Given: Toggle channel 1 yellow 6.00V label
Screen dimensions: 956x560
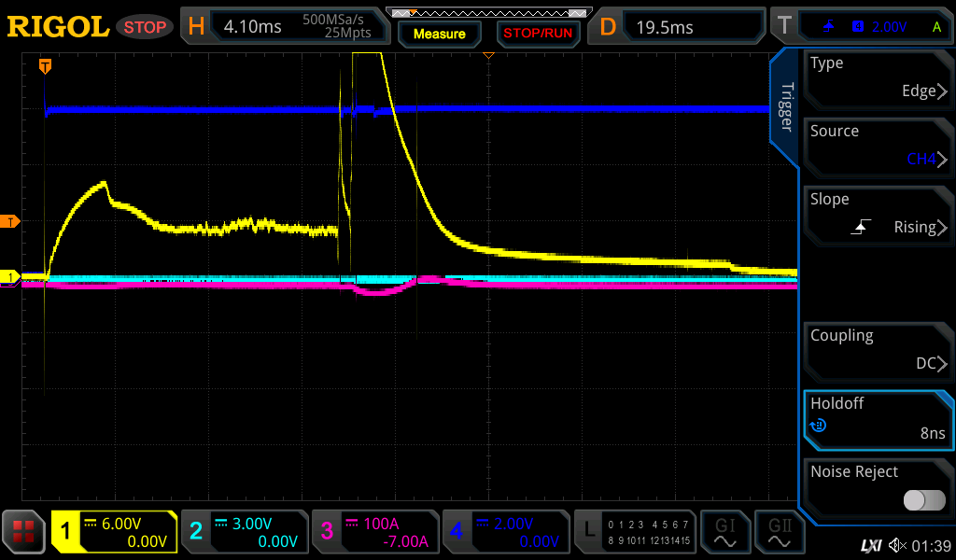Looking at the screenshot, I should pyautogui.click(x=115, y=533).
